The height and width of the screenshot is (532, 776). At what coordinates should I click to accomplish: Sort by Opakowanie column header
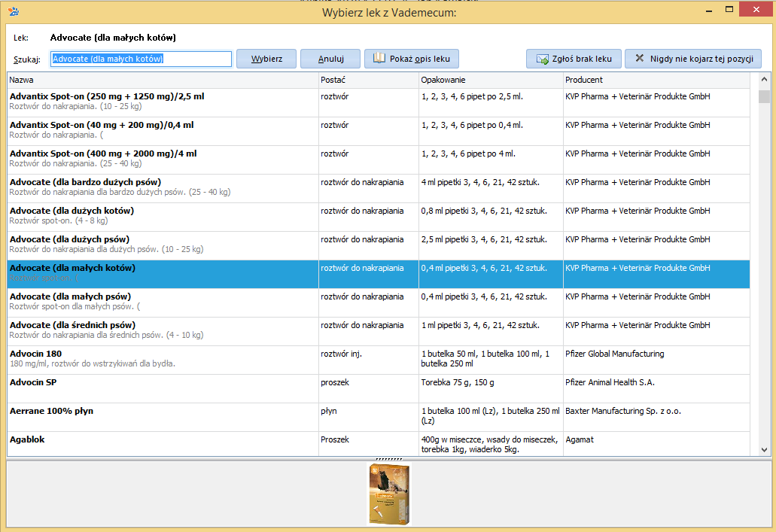[491, 81]
